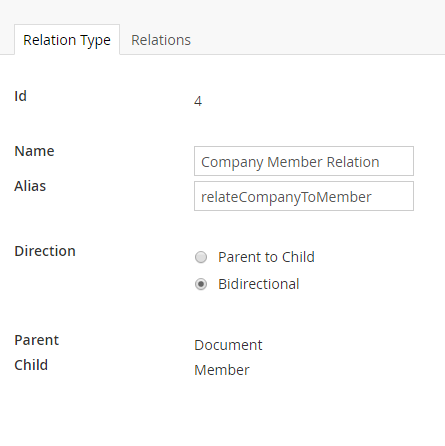Image resolution: width=445 pixels, height=446 pixels.
Task: Focus the Alias input field
Action: click(304, 196)
